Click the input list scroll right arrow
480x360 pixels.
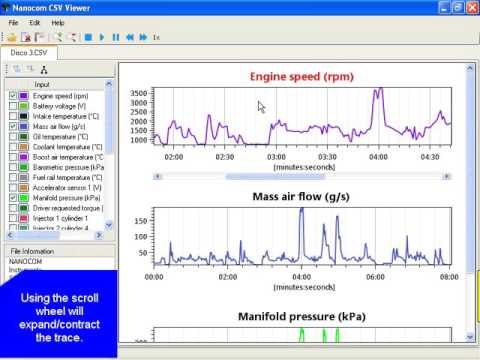tap(99, 235)
